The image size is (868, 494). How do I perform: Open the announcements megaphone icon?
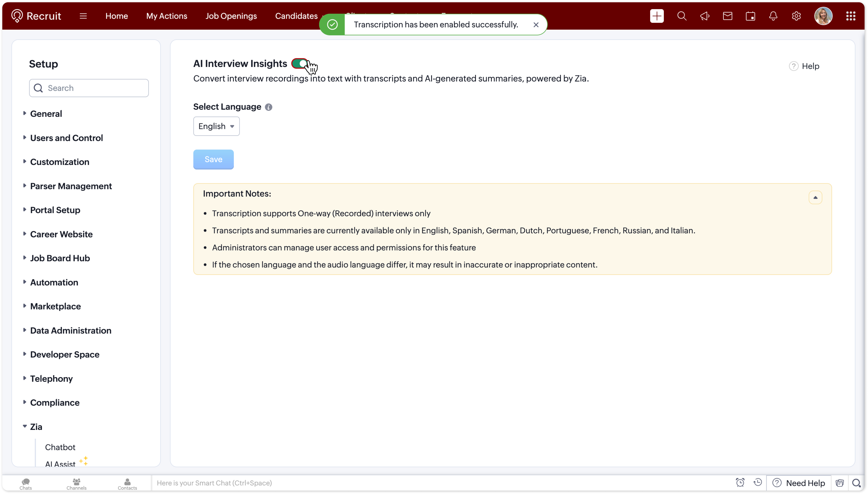[x=705, y=16]
